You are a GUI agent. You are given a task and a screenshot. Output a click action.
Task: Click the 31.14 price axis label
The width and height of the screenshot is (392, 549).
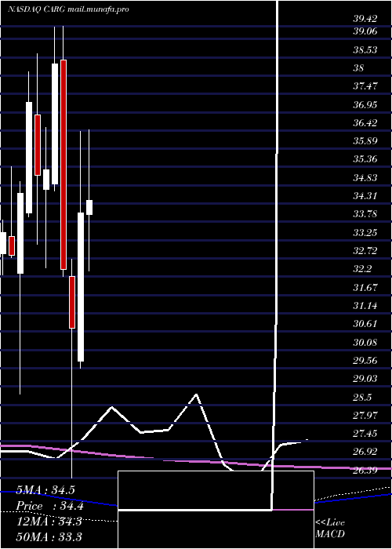365,306
